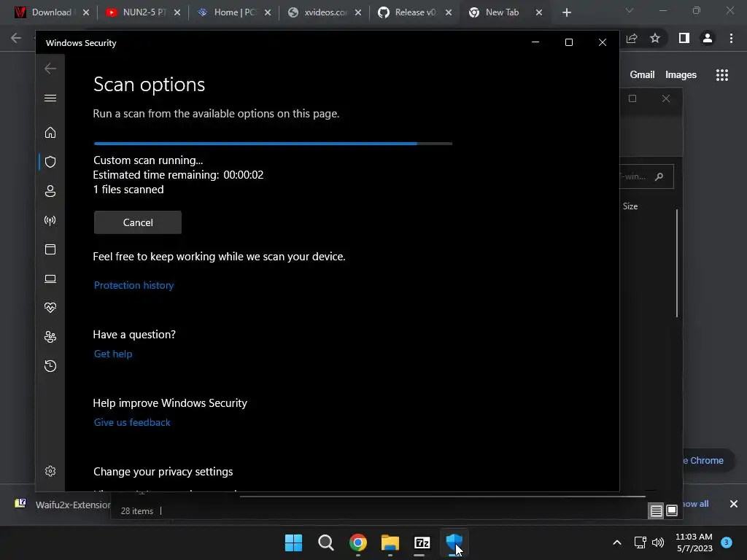Viewport: 747px width, 560px height.
Task: Toggle Chrome side panel icon
Action: tap(684, 38)
